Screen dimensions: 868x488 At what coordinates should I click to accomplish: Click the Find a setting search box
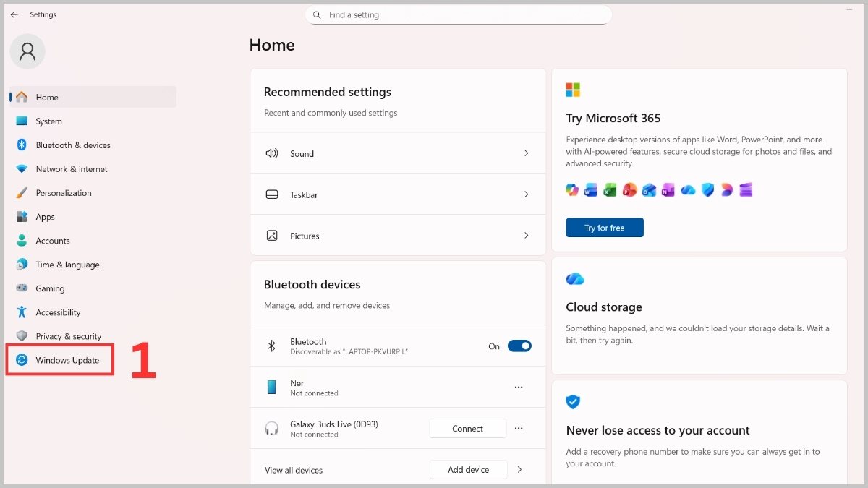coord(459,14)
